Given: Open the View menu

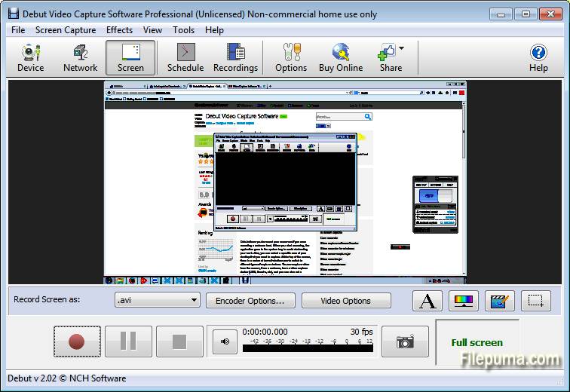Looking at the screenshot, I should tap(152, 30).
